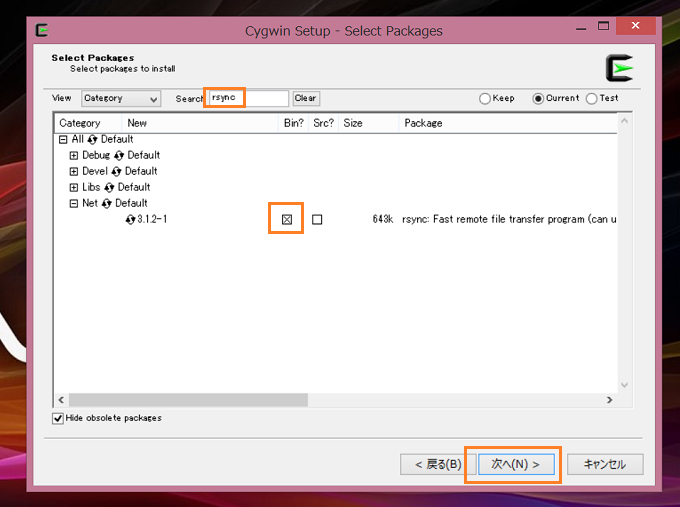Click the large Cygwin logo at top right
The width and height of the screenshot is (680, 507).
pos(619,68)
